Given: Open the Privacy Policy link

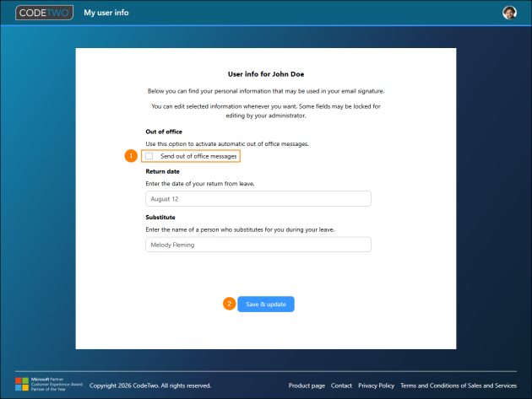Looking at the screenshot, I should (x=376, y=386).
